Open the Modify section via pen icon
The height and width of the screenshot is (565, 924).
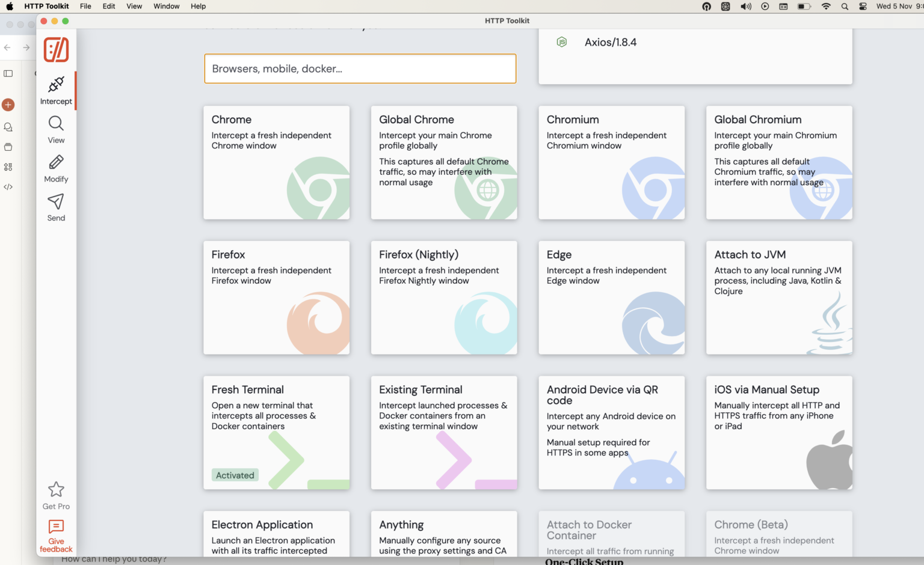(x=55, y=168)
